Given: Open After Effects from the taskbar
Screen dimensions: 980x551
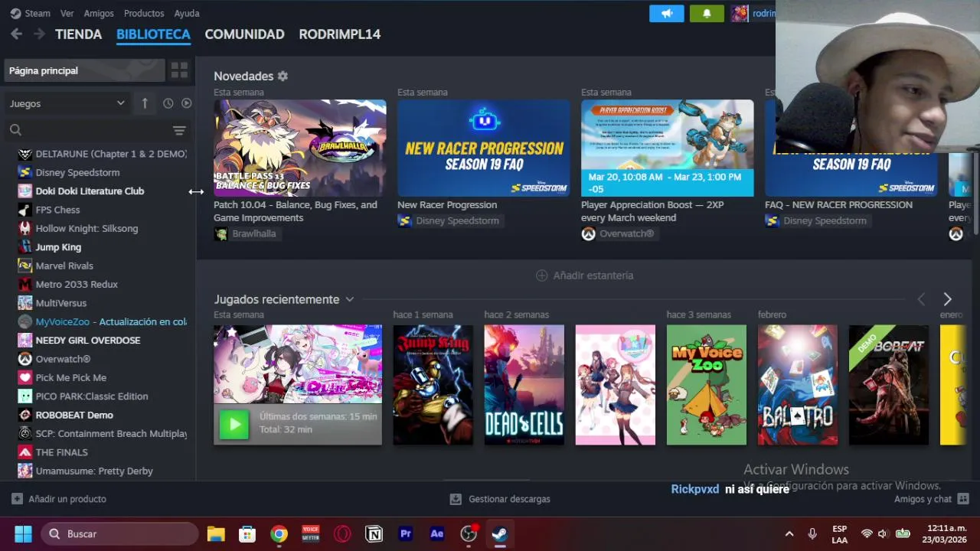Looking at the screenshot, I should coord(437,533).
